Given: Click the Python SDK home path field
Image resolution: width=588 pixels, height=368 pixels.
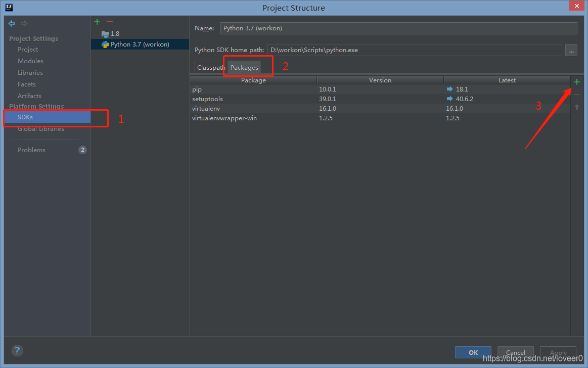Looking at the screenshot, I should click(x=415, y=50).
